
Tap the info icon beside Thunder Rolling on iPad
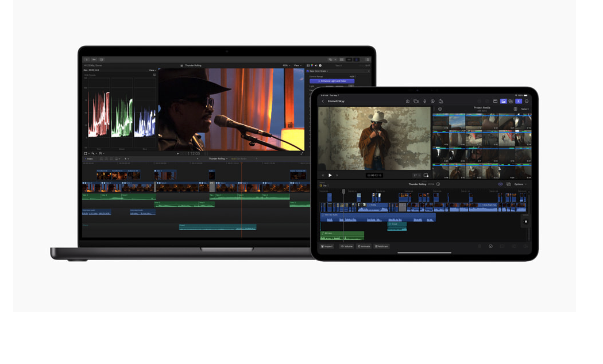438,184
